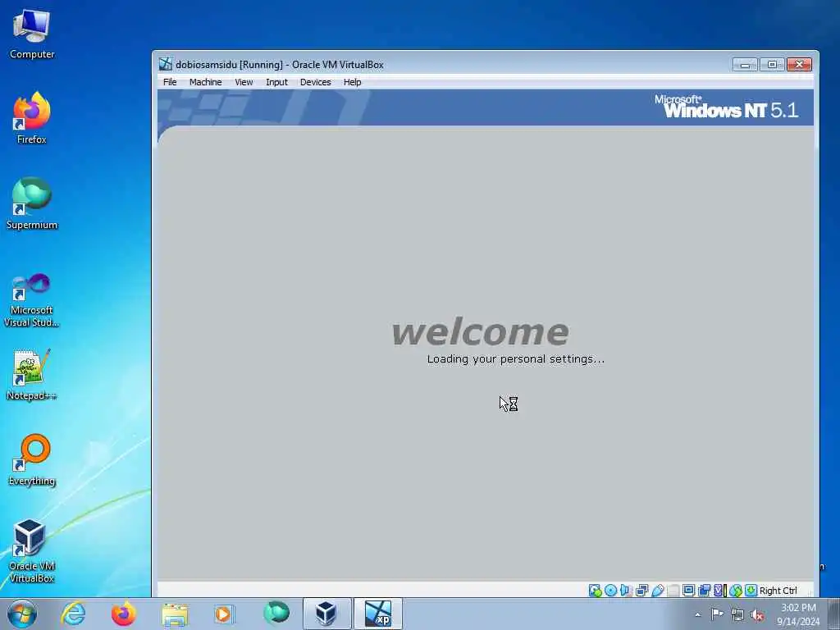Screen dimensions: 840x630
Task: Click the recording indicator in VirtualBox status bar
Action: pyautogui.click(x=703, y=591)
